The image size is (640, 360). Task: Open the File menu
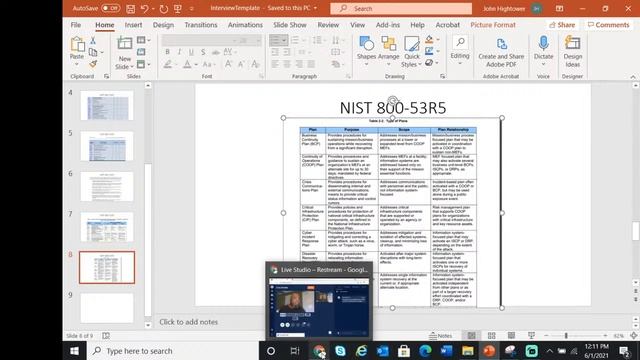pos(76,25)
